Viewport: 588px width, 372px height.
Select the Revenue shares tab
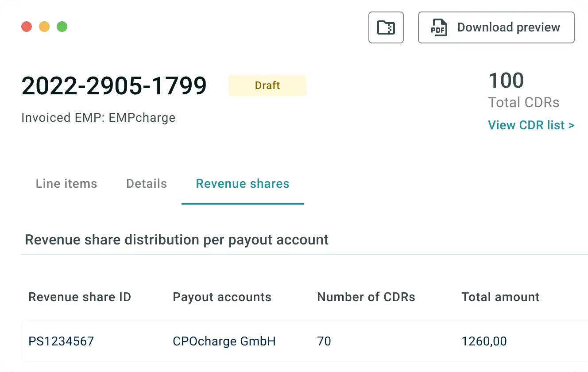(242, 184)
